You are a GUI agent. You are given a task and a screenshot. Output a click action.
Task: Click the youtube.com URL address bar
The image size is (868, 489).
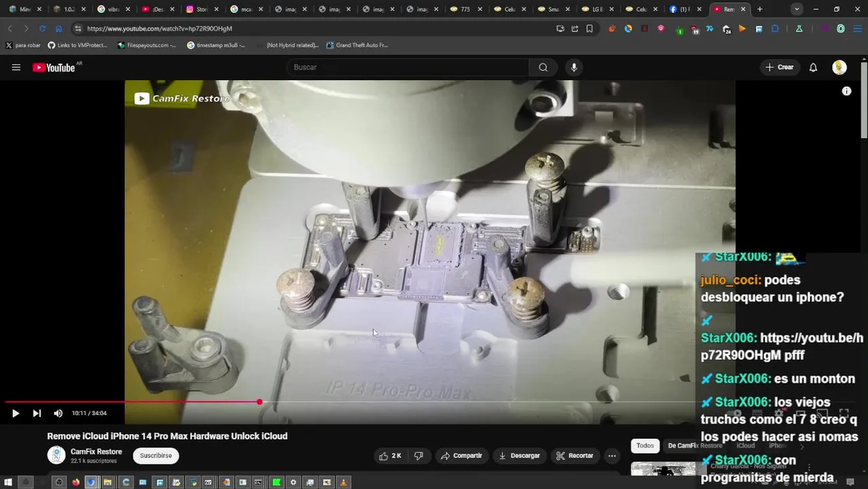click(x=312, y=29)
